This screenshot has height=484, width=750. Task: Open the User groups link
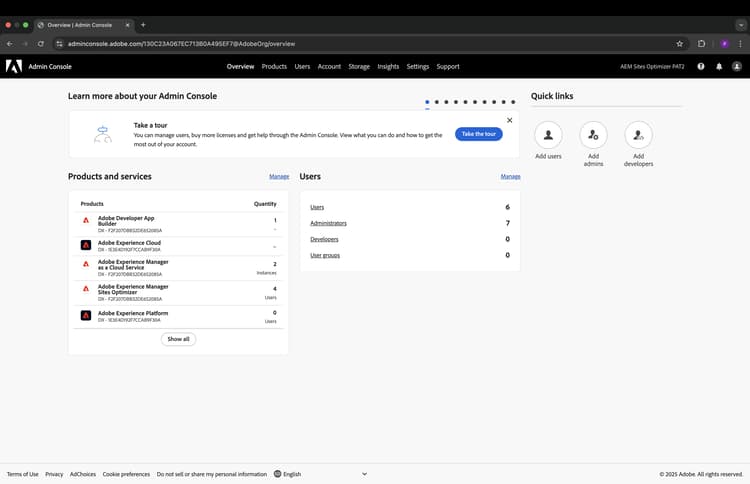coord(325,255)
